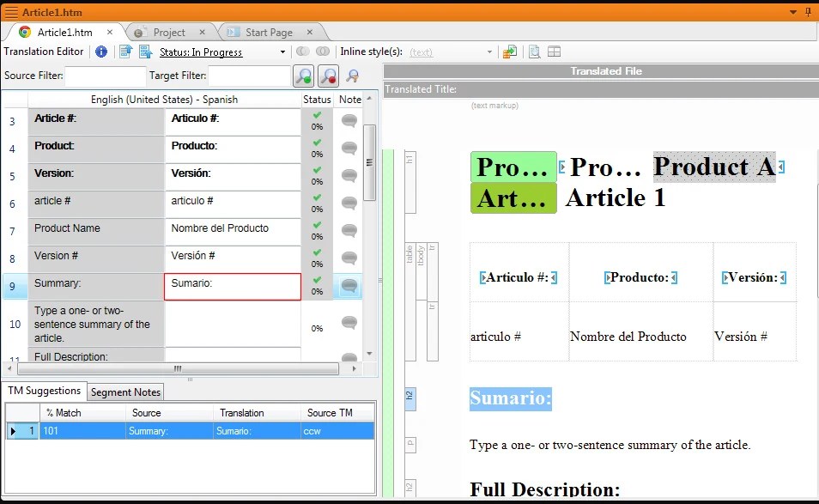The width and height of the screenshot is (819, 504).
Task: Click the document preview magnifier icon
Action: 534,52
